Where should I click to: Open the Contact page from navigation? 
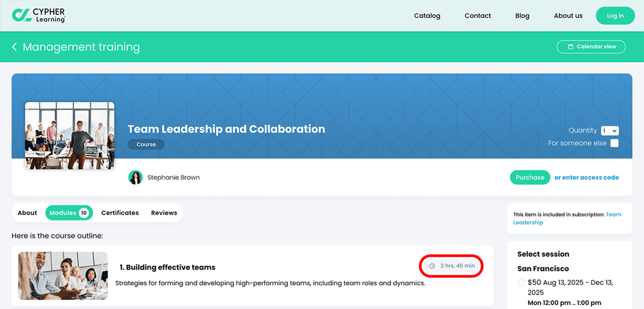477,16
